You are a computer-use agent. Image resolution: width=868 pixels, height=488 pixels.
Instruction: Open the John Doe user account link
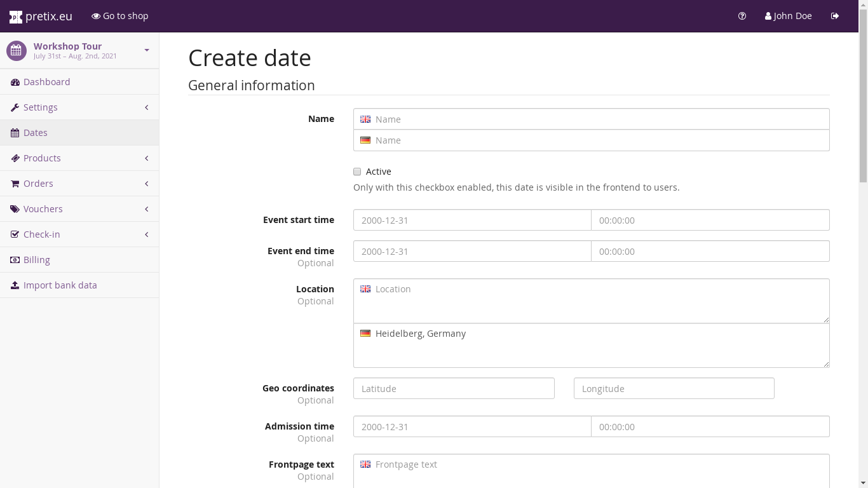pos(789,16)
